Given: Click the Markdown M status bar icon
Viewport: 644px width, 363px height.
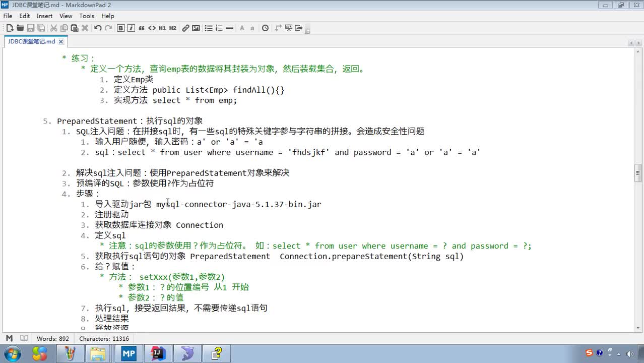Looking at the screenshot, I should [x=9, y=338].
